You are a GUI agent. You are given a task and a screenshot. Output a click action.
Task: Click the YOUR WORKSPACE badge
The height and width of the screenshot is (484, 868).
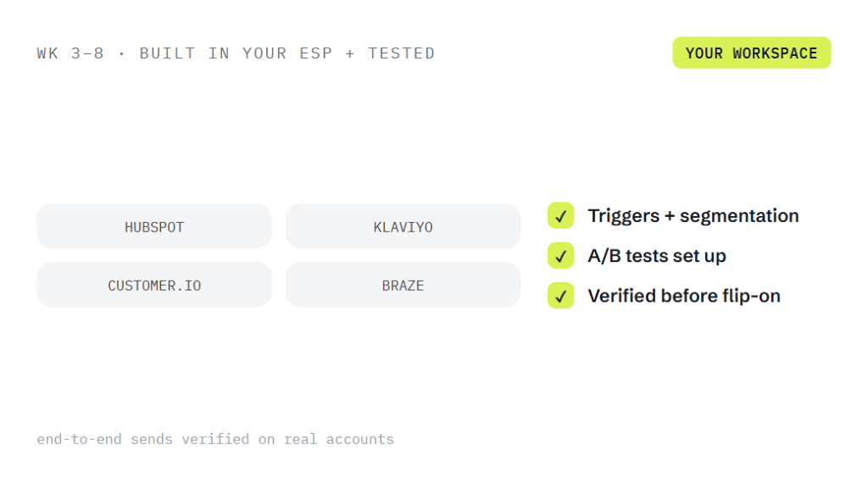752,53
